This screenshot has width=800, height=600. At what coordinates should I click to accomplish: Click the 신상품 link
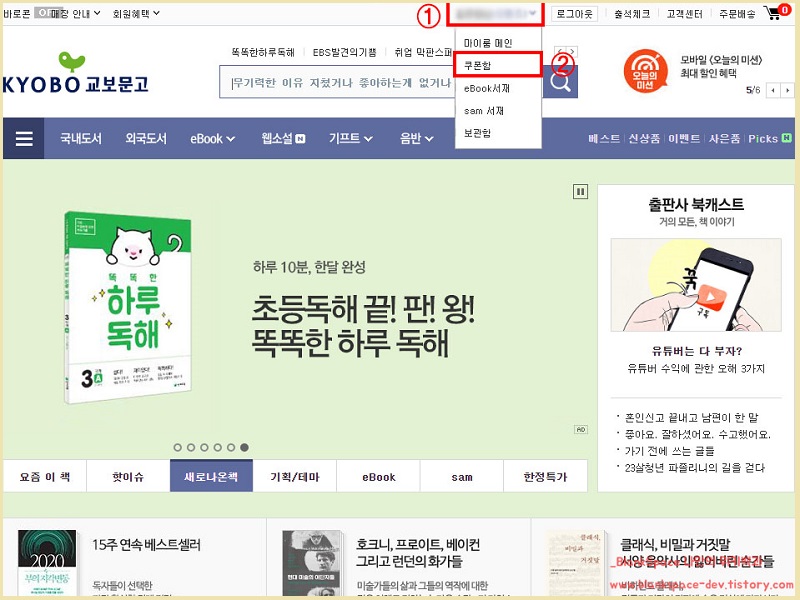[x=644, y=139]
